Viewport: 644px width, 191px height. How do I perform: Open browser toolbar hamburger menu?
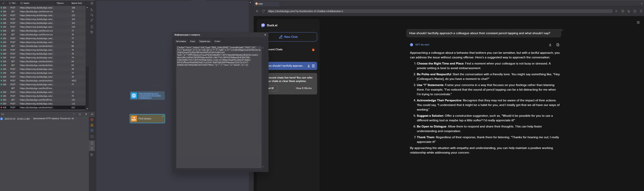641,11
